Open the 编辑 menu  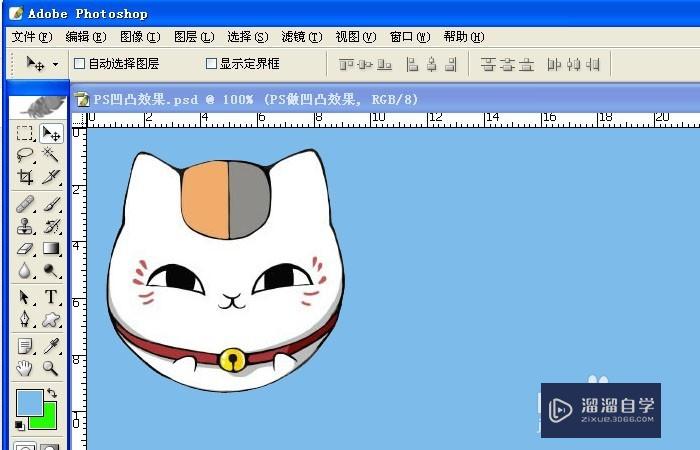click(86, 37)
